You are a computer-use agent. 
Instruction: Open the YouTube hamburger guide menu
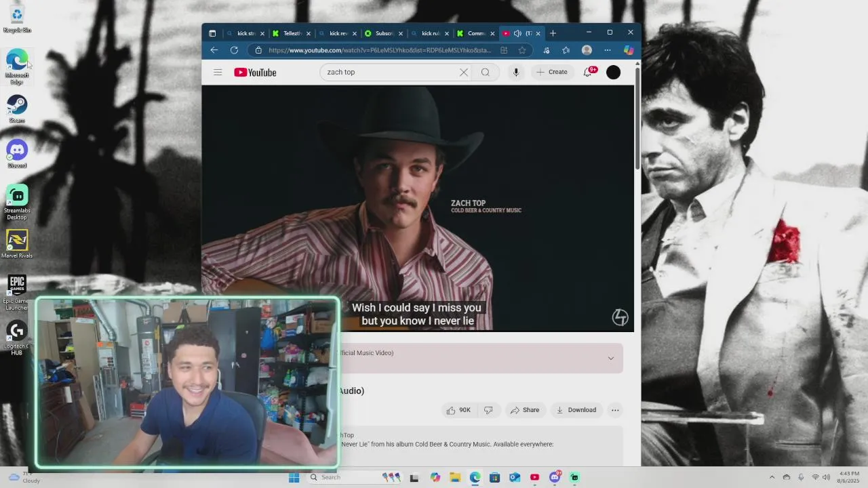point(218,72)
